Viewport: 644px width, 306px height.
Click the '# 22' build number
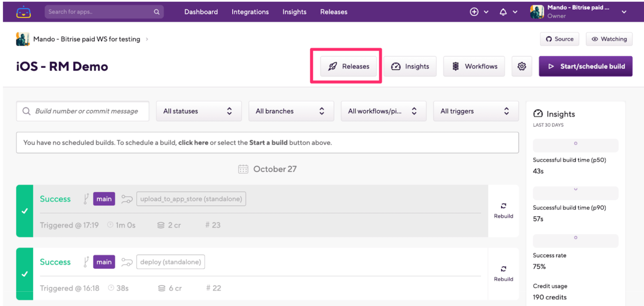[214, 288]
